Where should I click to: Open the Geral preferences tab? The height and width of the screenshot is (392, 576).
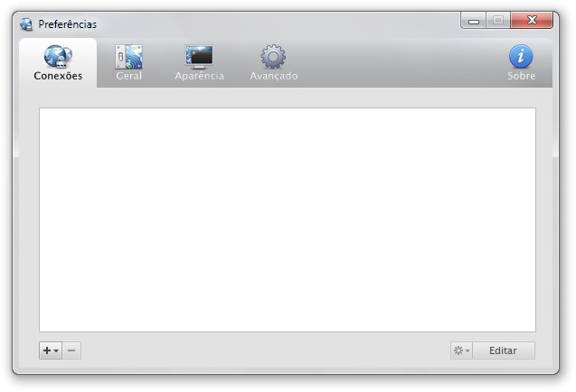click(128, 62)
